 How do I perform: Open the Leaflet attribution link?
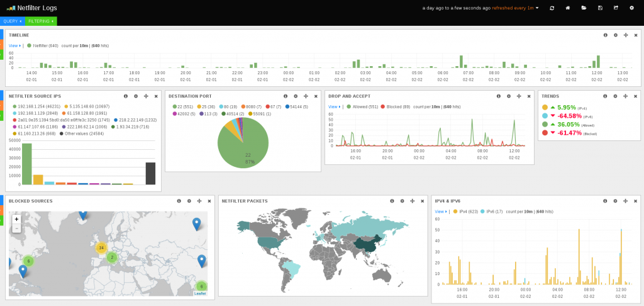[200, 293]
